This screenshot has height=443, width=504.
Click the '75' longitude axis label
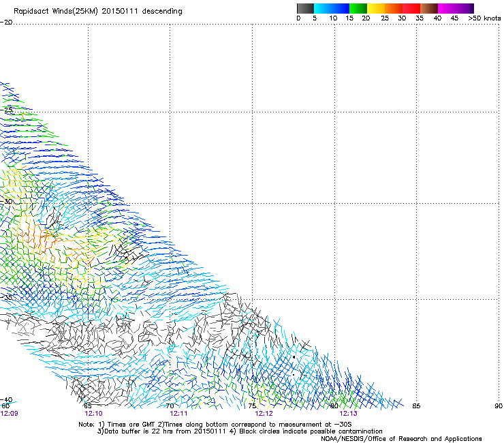coord(252,406)
